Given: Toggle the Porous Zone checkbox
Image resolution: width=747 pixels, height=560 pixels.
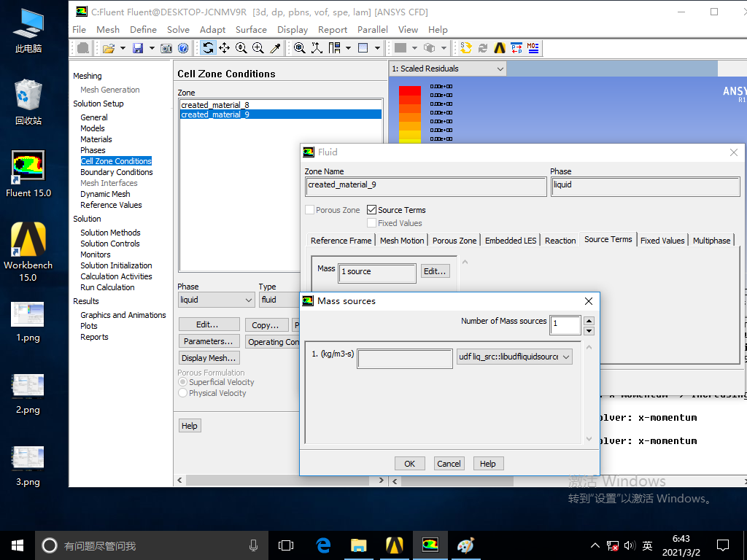Looking at the screenshot, I should (x=309, y=209).
